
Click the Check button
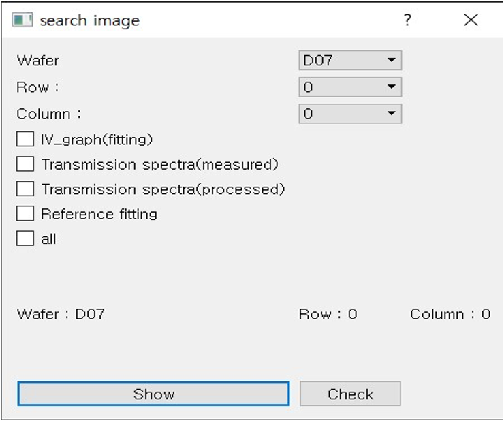click(x=350, y=394)
